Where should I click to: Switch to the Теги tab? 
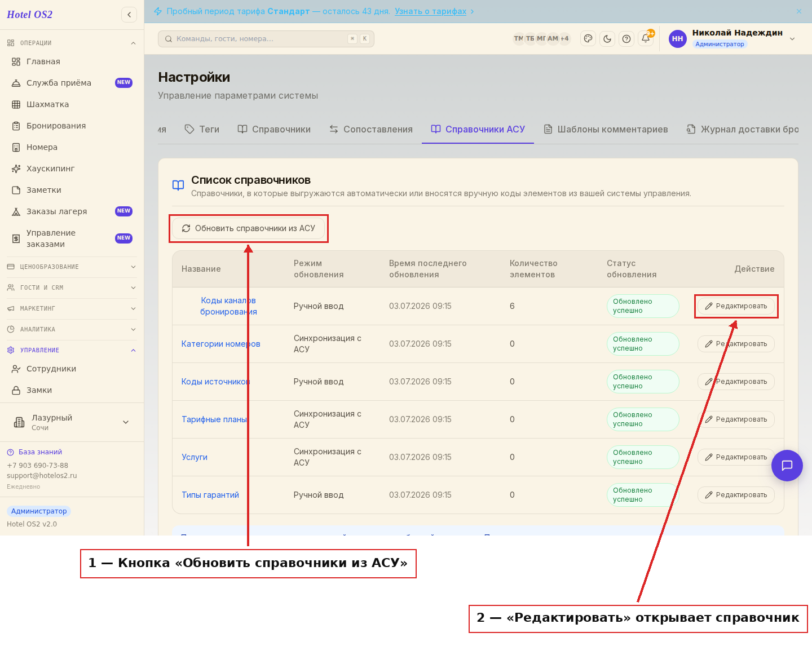coord(202,129)
